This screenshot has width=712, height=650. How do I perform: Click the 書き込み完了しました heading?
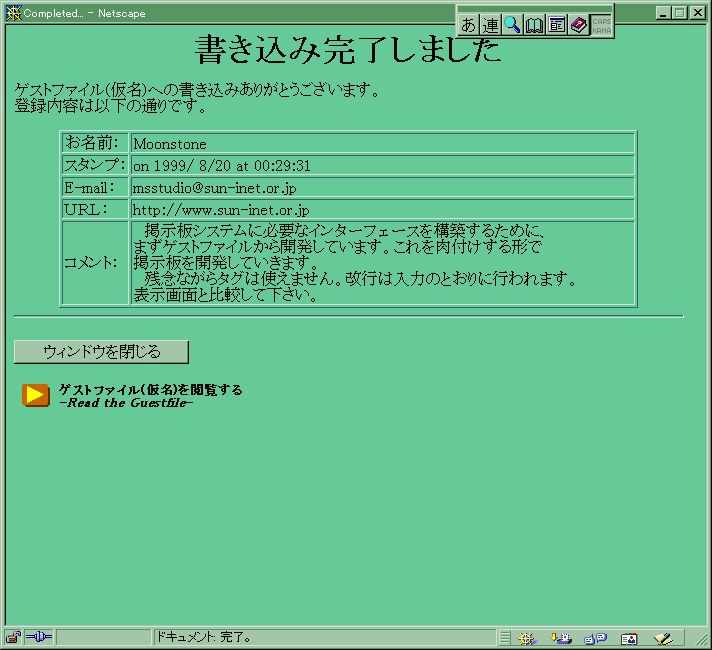point(348,49)
